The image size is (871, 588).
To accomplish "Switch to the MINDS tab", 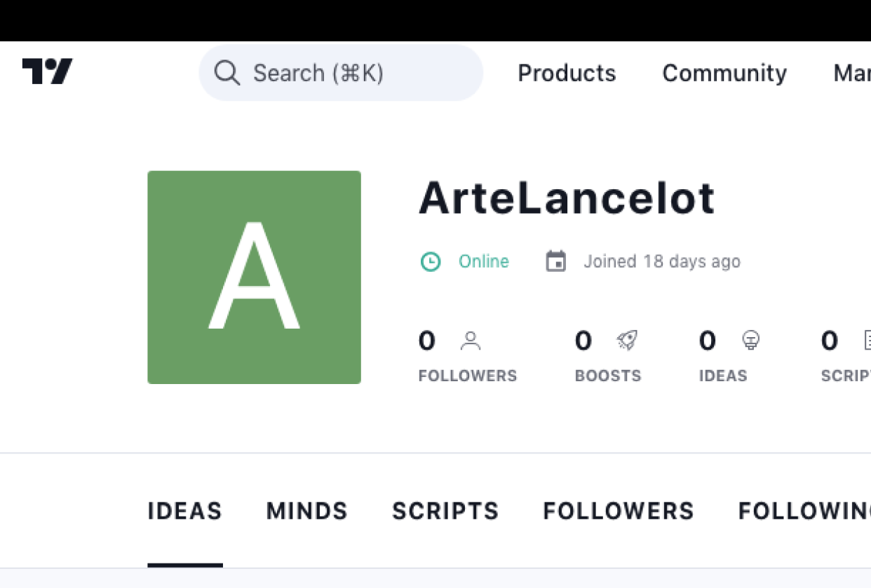I will (307, 512).
